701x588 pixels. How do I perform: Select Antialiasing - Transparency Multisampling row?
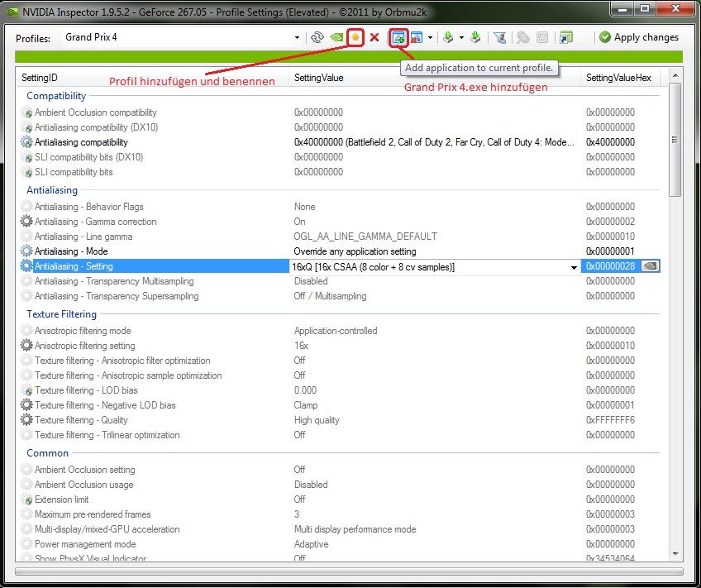tap(340, 281)
